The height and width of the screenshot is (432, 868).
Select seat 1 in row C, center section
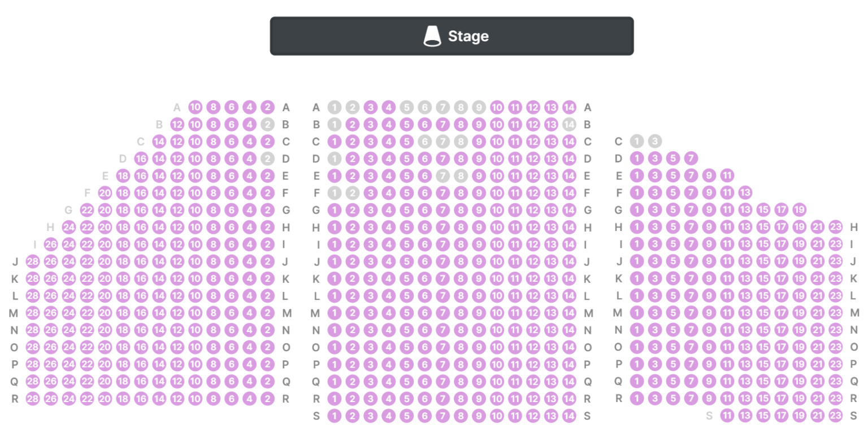point(335,142)
